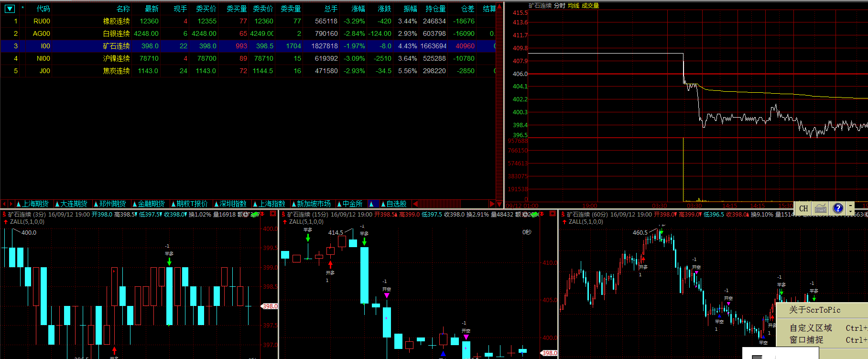Click the blue help question mark icon
The width and height of the screenshot is (868, 359).
838,208
